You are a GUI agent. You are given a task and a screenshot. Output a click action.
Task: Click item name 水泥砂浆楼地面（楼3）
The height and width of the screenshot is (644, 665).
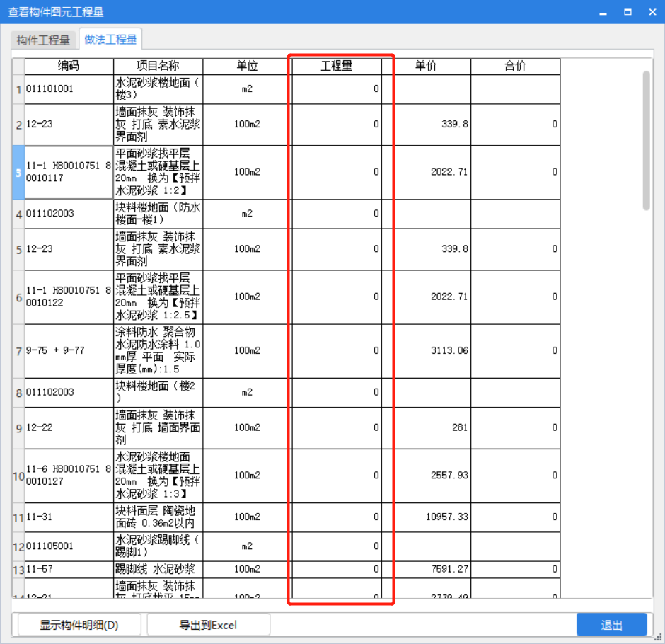158,89
